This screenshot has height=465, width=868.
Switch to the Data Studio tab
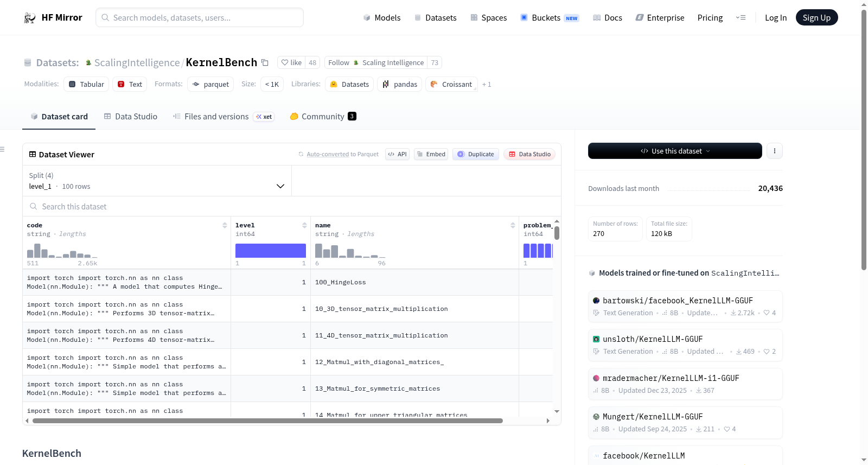point(131,116)
